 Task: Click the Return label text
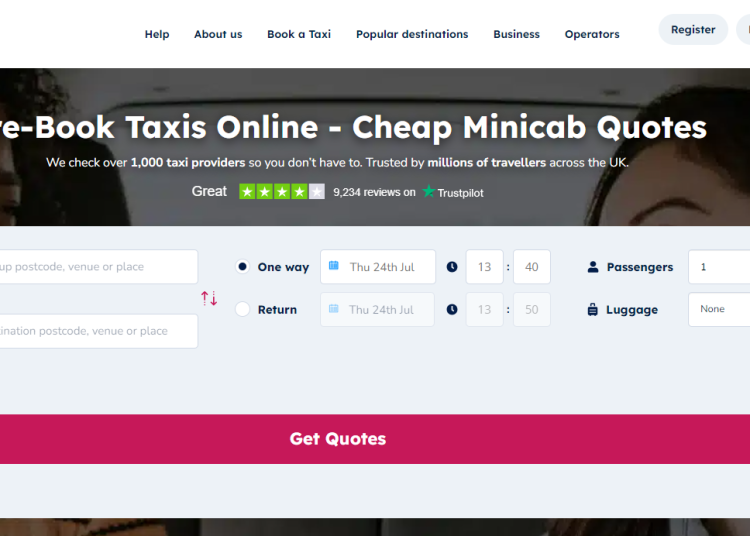coord(277,309)
